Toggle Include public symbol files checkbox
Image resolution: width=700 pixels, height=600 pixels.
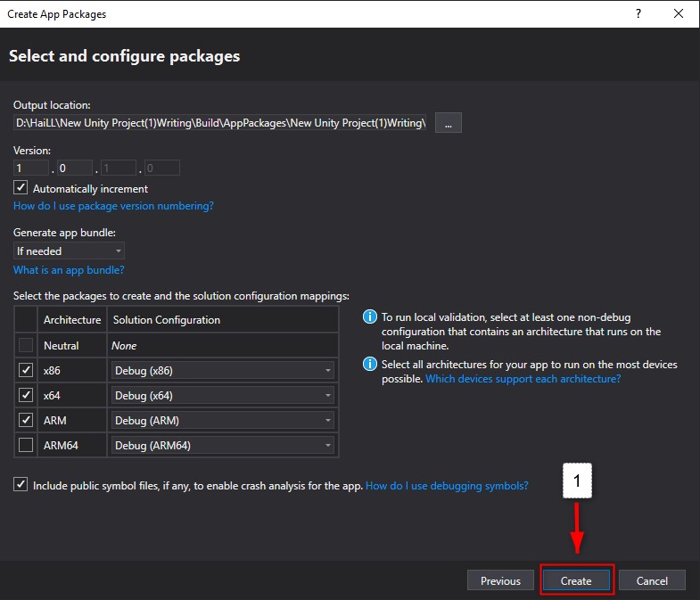pyautogui.click(x=21, y=484)
